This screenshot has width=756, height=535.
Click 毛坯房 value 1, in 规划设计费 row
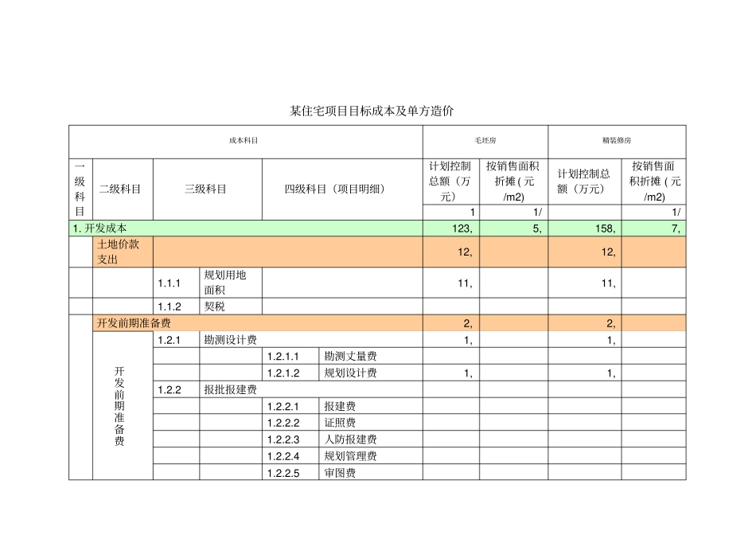468,373
